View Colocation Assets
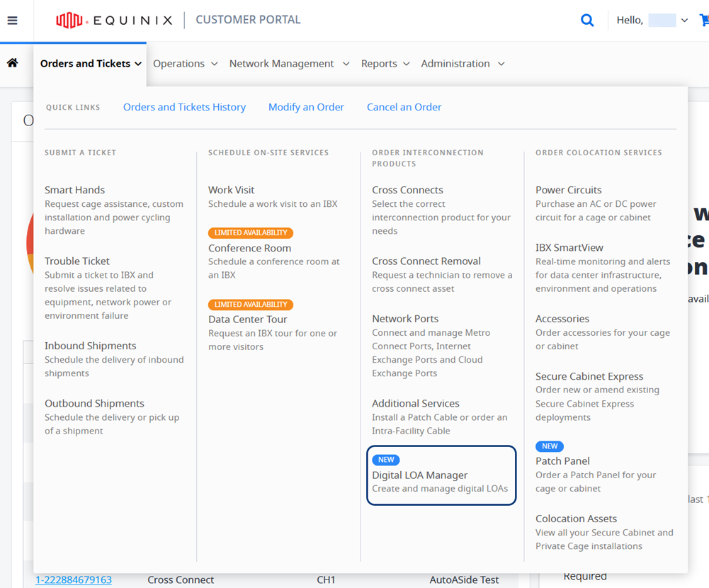Viewport: 709px width, 588px height. point(576,519)
